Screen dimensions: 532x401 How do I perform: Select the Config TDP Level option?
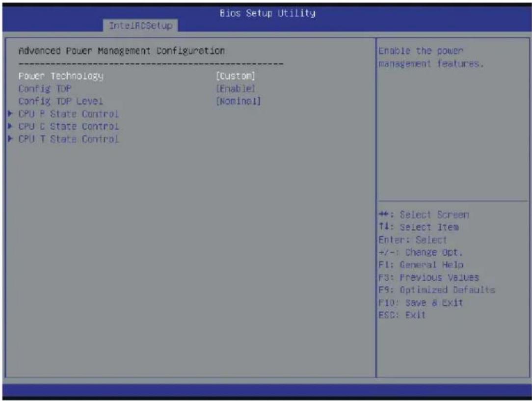[x=61, y=102]
